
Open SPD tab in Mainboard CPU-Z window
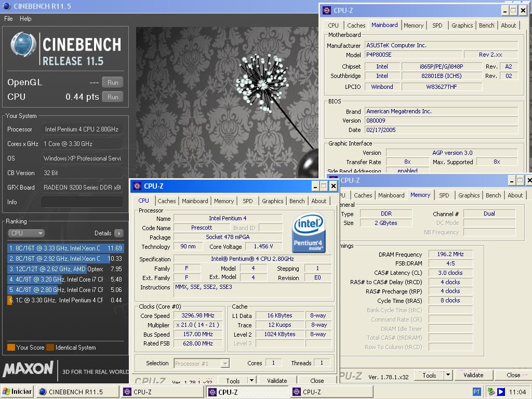(x=437, y=25)
